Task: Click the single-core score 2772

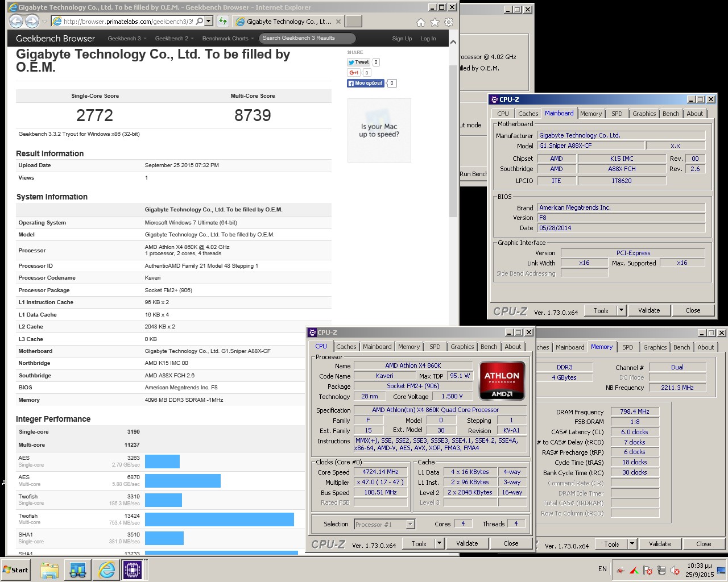Action: click(x=95, y=115)
